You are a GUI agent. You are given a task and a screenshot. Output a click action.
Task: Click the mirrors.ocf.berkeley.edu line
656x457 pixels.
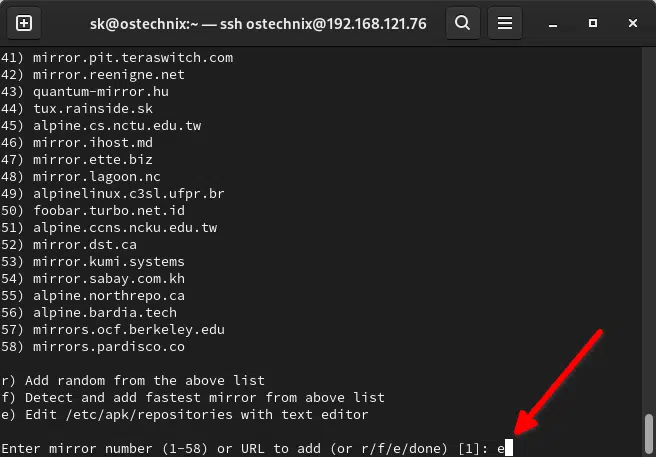113,329
